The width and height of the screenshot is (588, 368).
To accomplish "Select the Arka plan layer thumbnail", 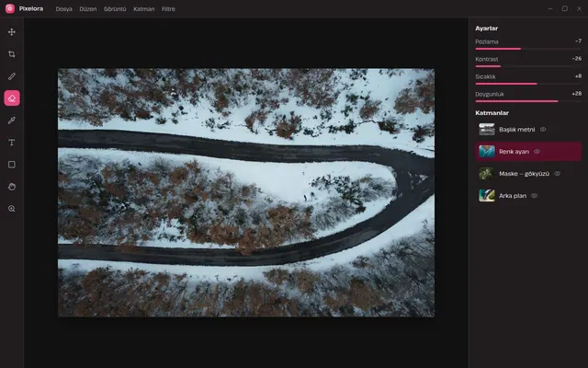I will [x=487, y=195].
